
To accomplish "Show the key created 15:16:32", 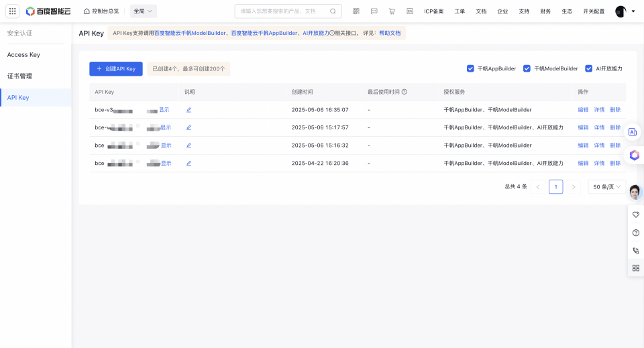I will pos(166,146).
